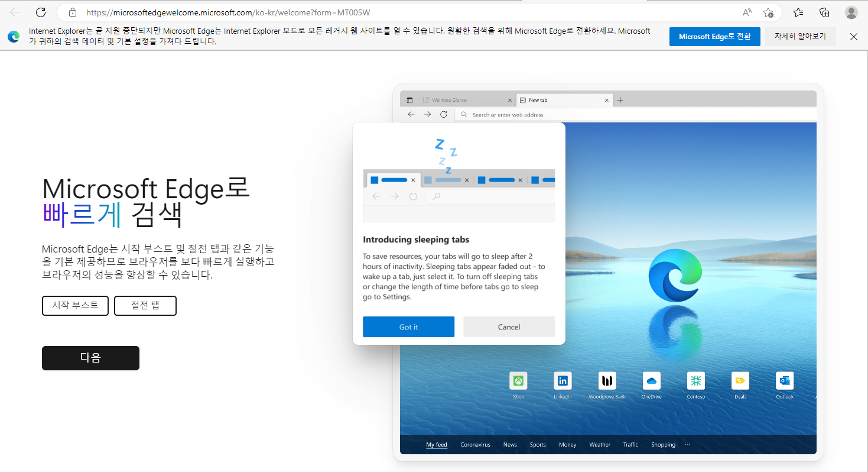Click the black '다음' button

(x=90, y=358)
